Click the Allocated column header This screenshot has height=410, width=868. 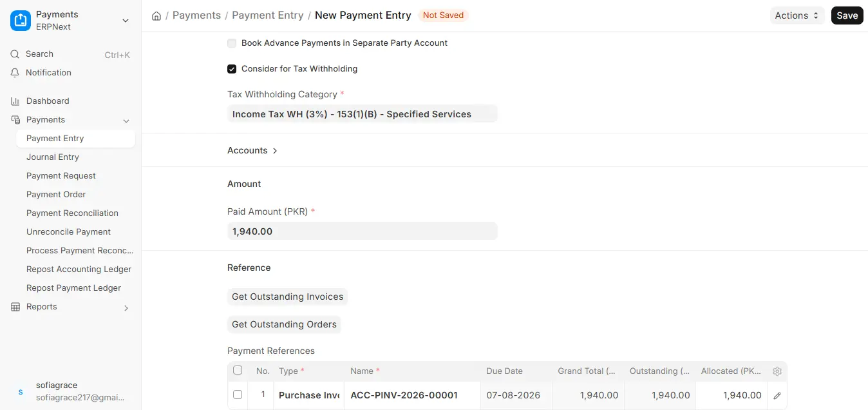tap(731, 371)
